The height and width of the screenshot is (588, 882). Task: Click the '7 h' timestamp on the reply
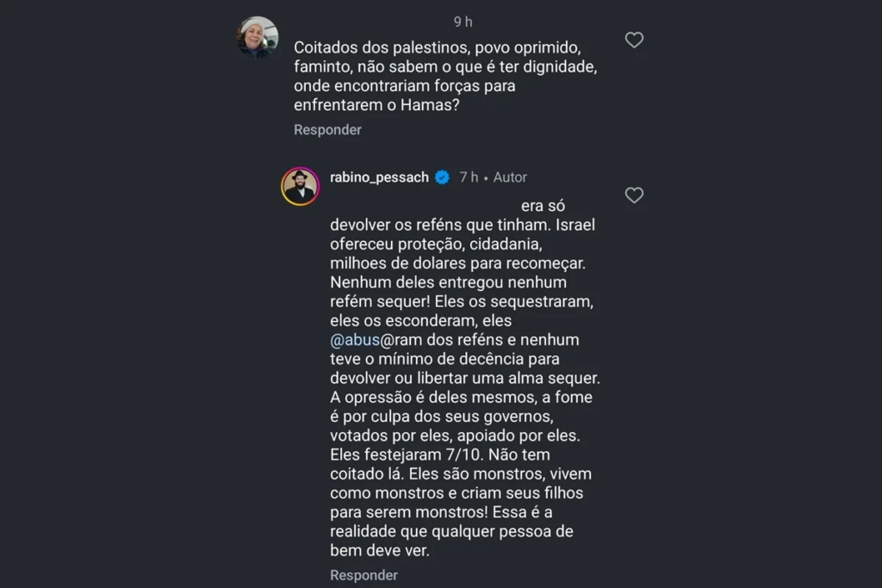coord(469,177)
